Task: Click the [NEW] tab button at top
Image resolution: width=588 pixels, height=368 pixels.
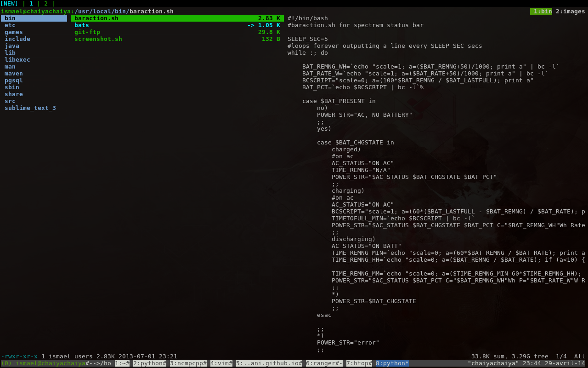Action: click(10, 3)
